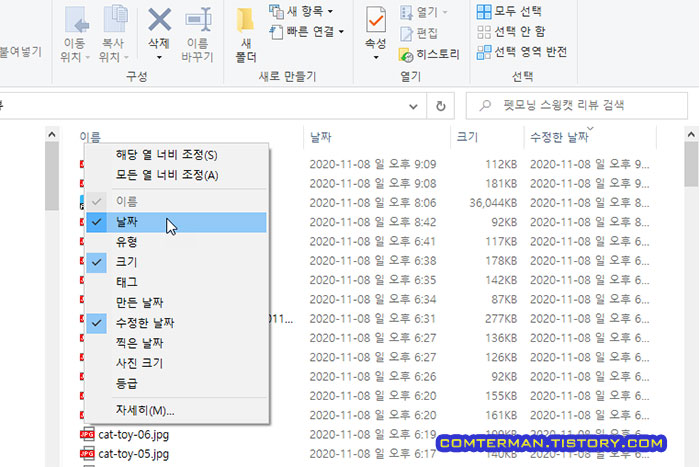Click the file list scrollbar thumb
The width and height of the screenshot is (700, 467).
click(692, 164)
